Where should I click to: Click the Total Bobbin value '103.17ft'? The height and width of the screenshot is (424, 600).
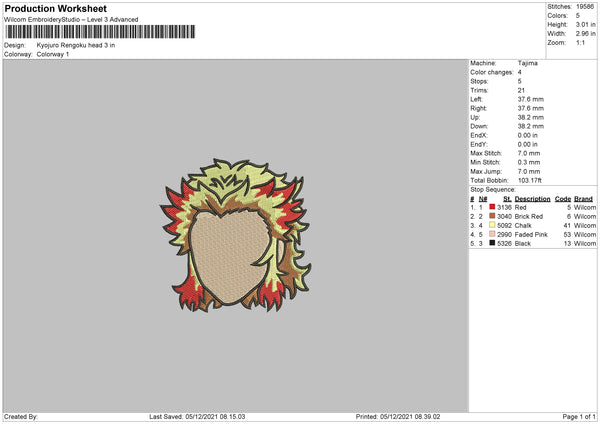(530, 181)
